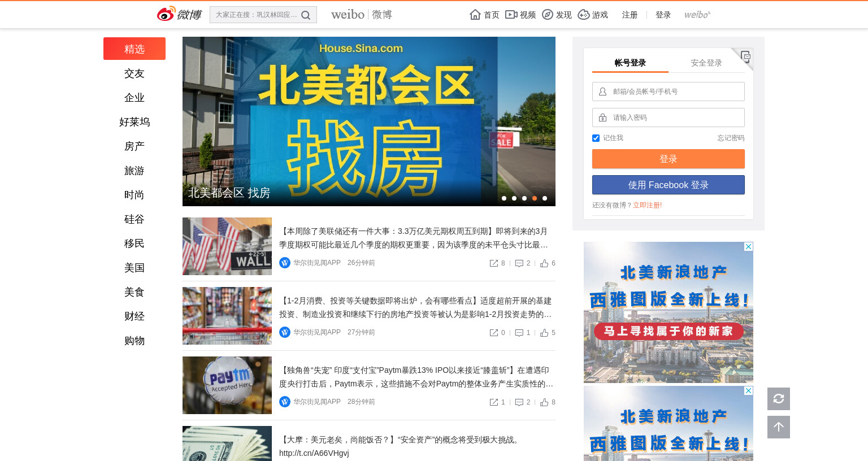
Task: Like the Paytm post
Action: click(x=544, y=402)
